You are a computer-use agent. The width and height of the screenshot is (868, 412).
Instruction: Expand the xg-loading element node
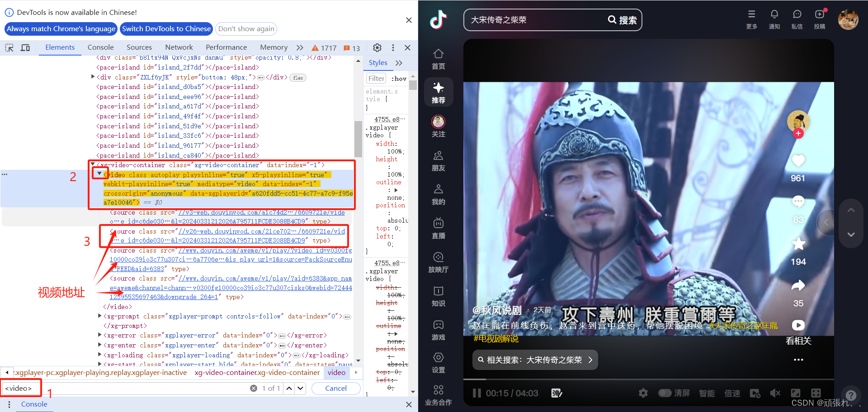point(100,355)
